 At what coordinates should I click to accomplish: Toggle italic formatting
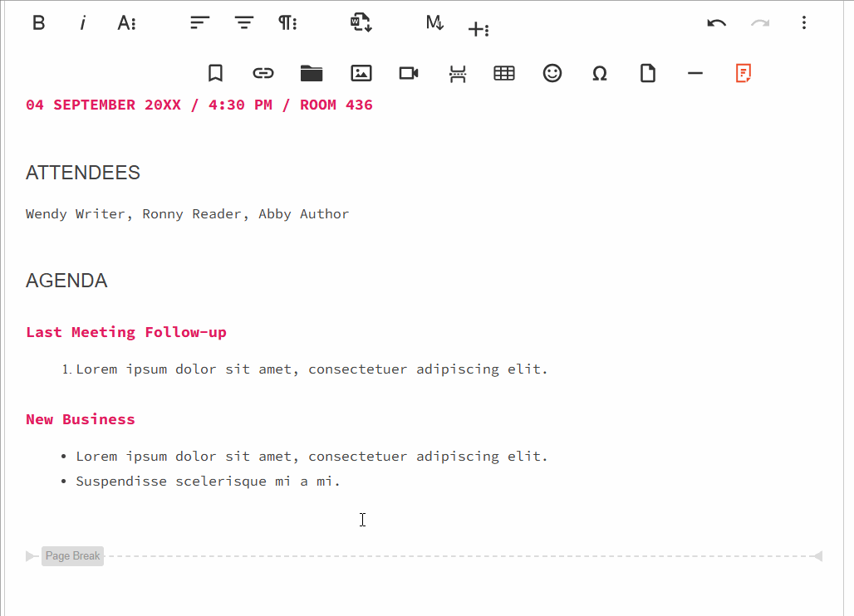pyautogui.click(x=82, y=22)
